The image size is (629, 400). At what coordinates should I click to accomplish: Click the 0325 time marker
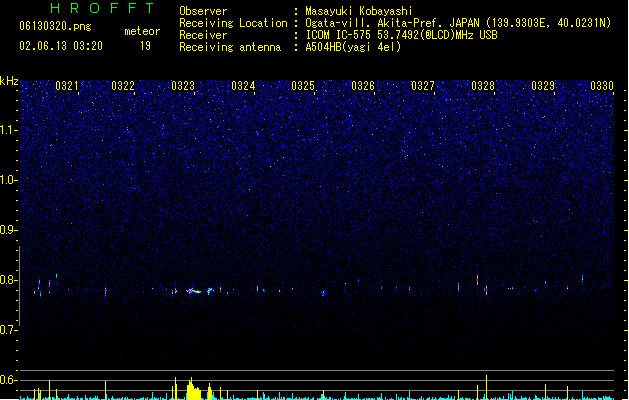pyautogui.click(x=303, y=86)
